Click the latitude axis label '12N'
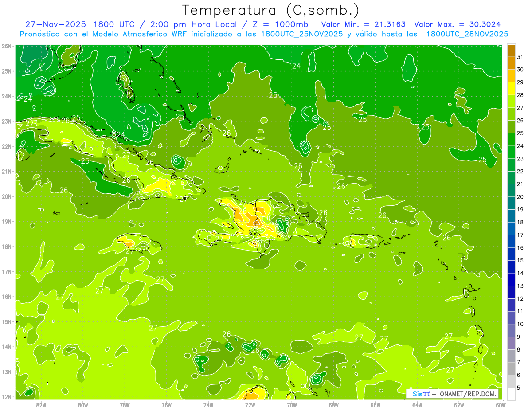Screen dimensions: 532x411 point(7,397)
